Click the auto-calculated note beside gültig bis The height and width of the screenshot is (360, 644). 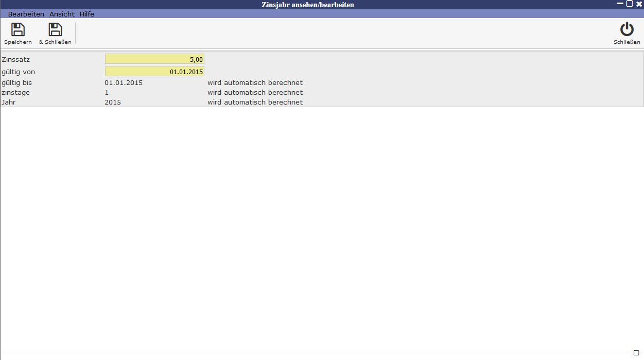pyautogui.click(x=255, y=82)
